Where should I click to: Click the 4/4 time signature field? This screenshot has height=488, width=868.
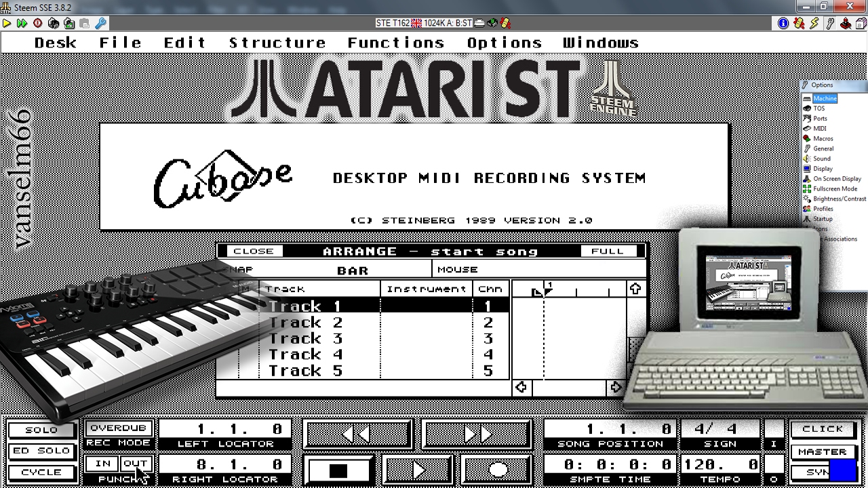[x=720, y=429]
